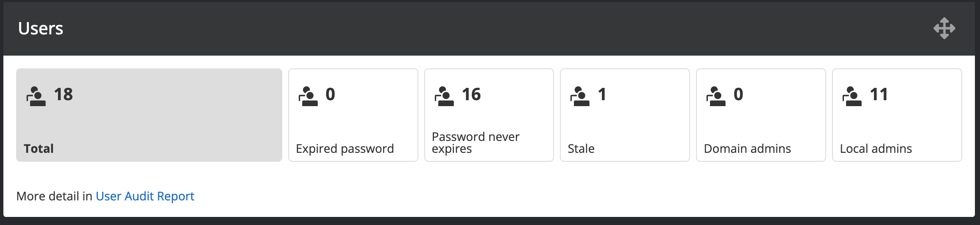
Task: Click the domain admins count 0
Action: point(738,94)
